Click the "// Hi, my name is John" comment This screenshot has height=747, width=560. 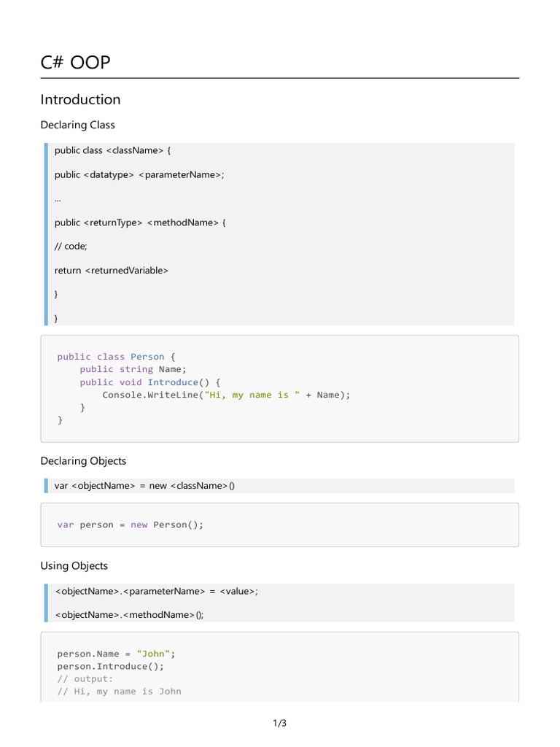pyautogui.click(x=119, y=691)
